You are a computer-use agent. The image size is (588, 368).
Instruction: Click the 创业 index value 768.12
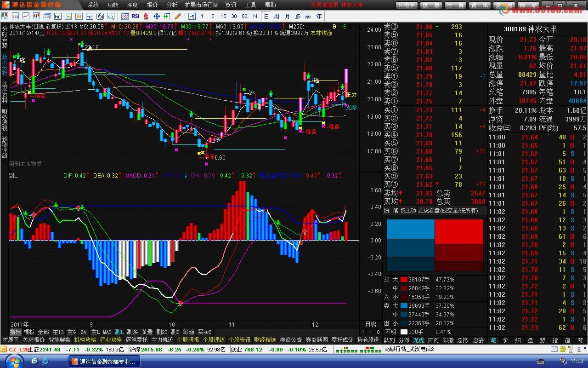(253, 350)
